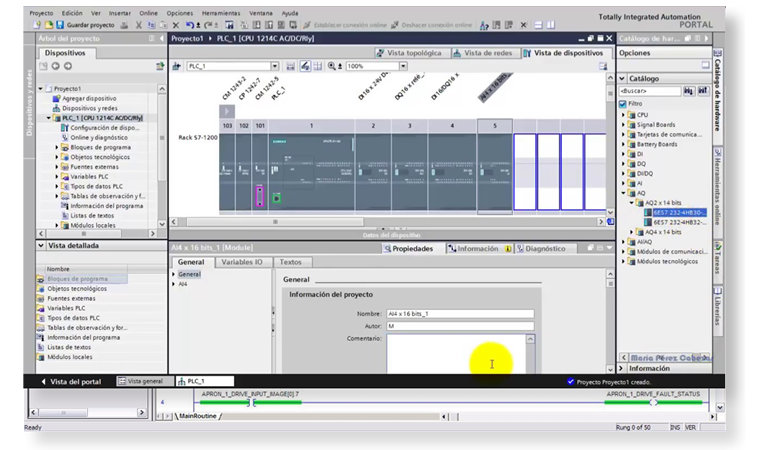Click Guardar proyecto save button
The height and width of the screenshot is (450, 768).
tap(85, 25)
